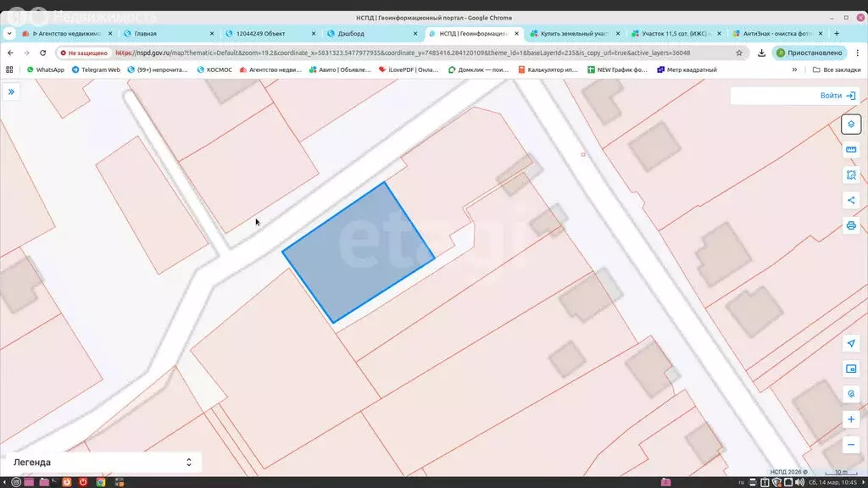This screenshot has width=868, height=488.
Task: Select the ruler measurement tool
Action: click(851, 150)
